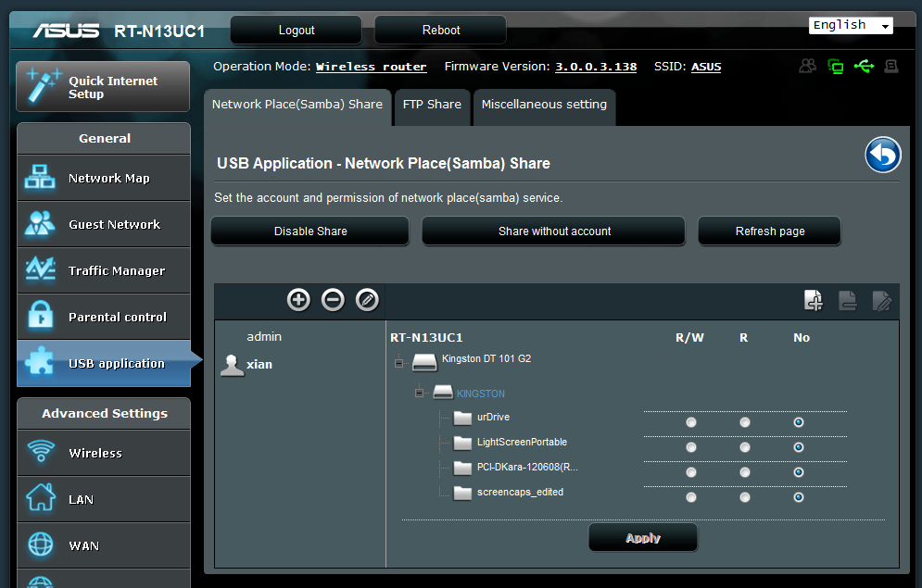
Task: Click Refresh page button
Action: tap(770, 231)
